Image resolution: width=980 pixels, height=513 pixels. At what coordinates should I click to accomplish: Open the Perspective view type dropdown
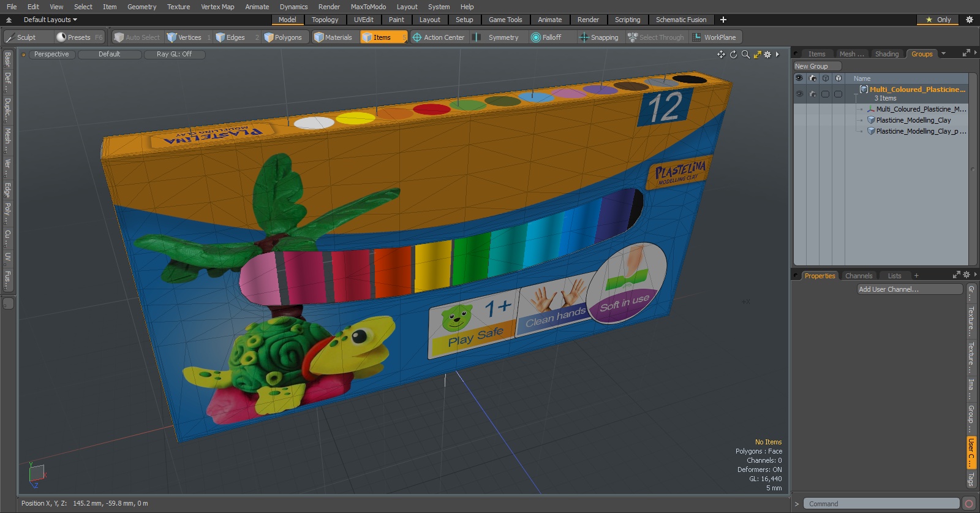[51, 54]
